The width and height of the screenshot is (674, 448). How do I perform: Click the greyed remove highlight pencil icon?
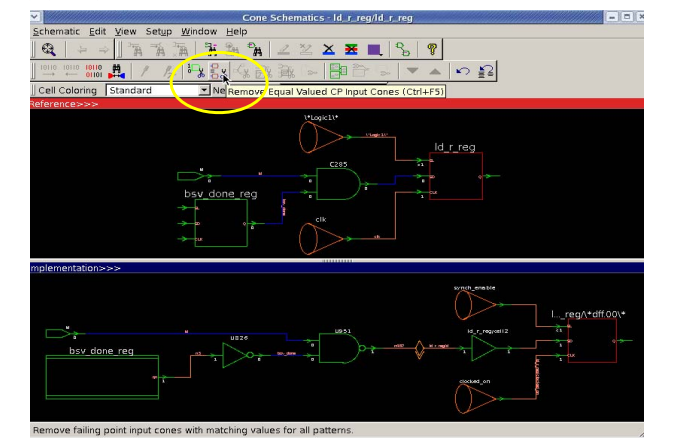pyautogui.click(x=306, y=50)
